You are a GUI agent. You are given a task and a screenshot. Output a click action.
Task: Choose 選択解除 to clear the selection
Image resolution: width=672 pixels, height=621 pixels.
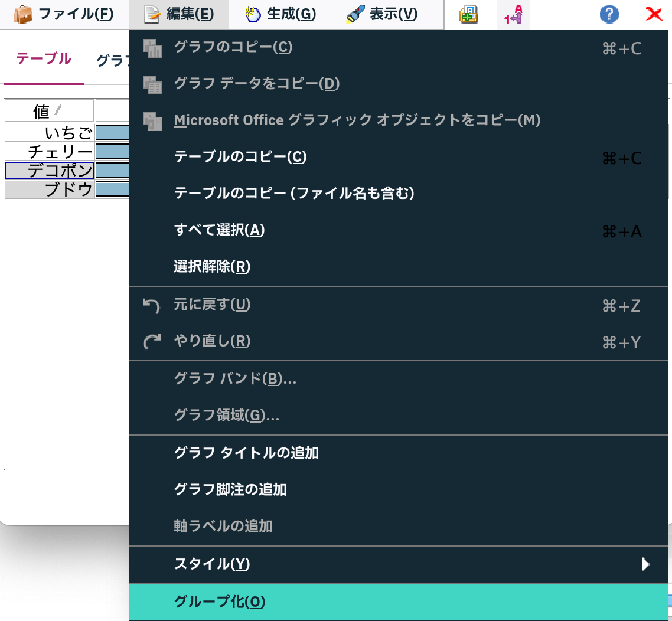[x=211, y=267]
